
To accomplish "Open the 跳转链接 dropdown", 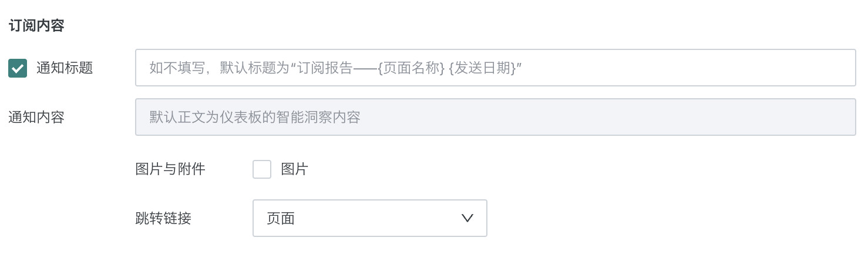I will [x=369, y=218].
